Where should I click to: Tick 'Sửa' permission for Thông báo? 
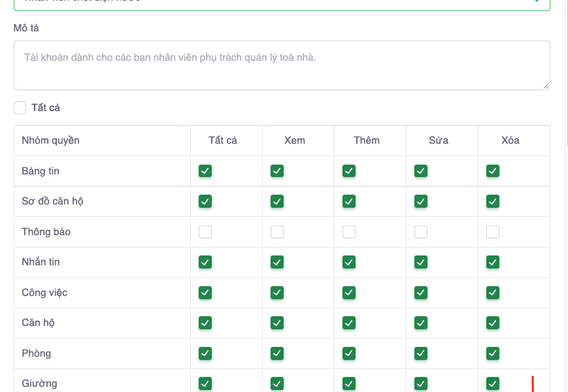point(421,232)
